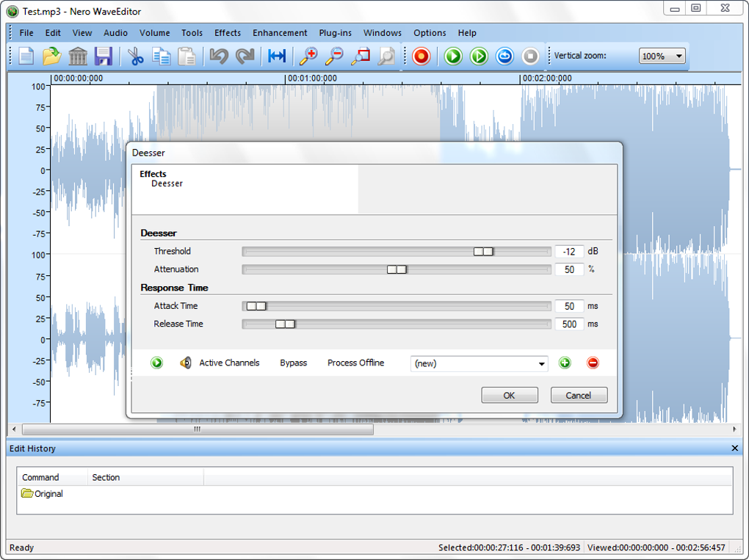Viewport: 749px width, 560px height.
Task: Click the 00:01:00:000 timeline marker
Action: point(312,79)
